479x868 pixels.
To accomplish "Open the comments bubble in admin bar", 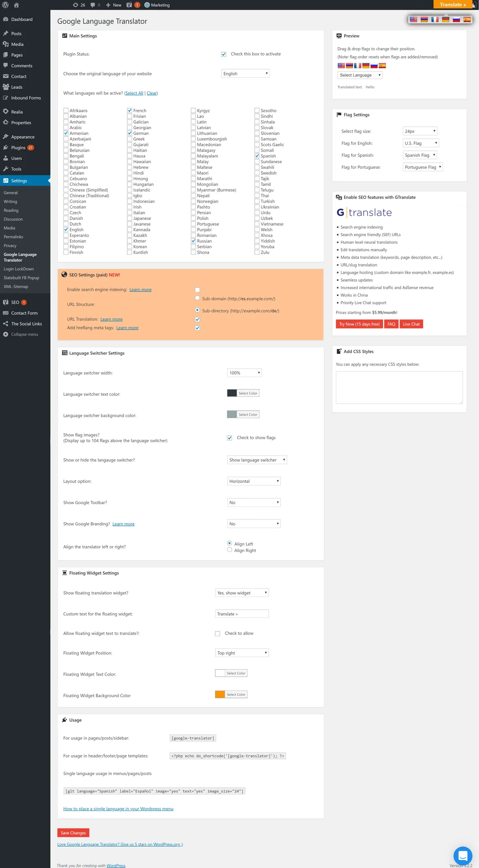I will 95,5.
